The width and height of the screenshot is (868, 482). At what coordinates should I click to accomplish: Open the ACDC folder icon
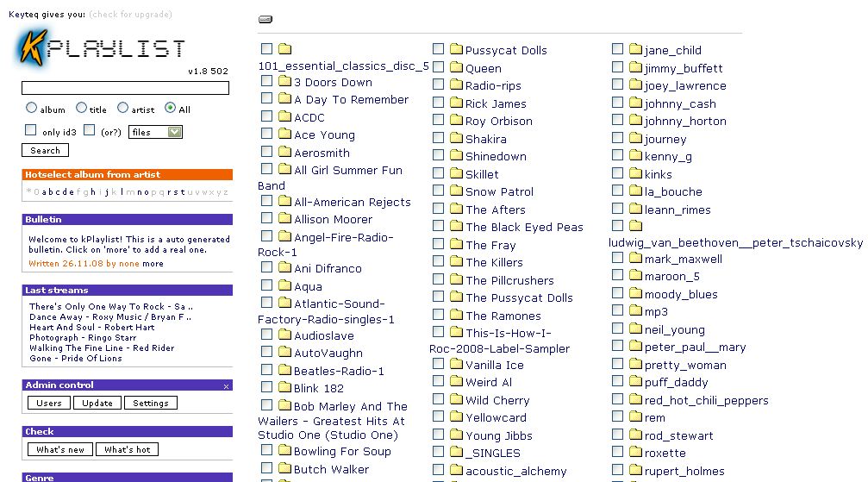click(285, 116)
